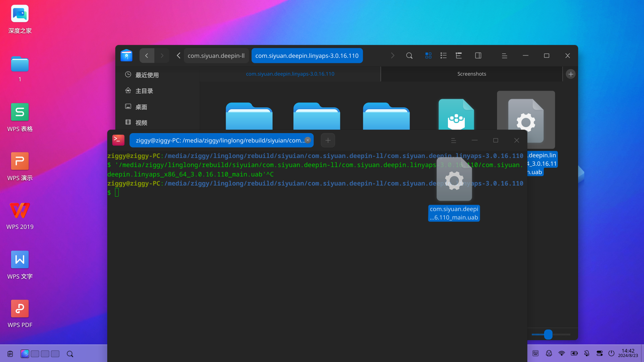Open the terminal hamburger menu
Viewport: 644px width, 362px height.
[453, 140]
